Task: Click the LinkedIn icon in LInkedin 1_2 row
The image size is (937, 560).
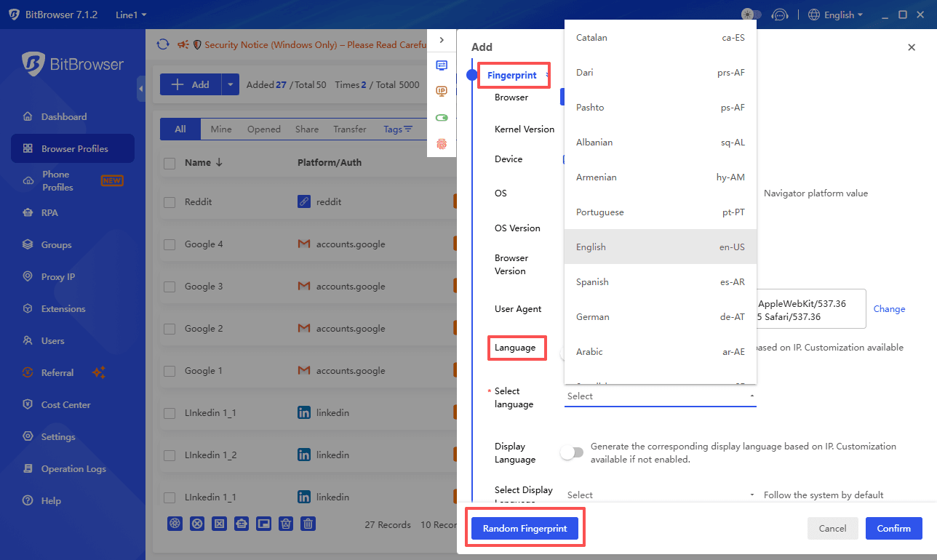Action: tap(304, 455)
